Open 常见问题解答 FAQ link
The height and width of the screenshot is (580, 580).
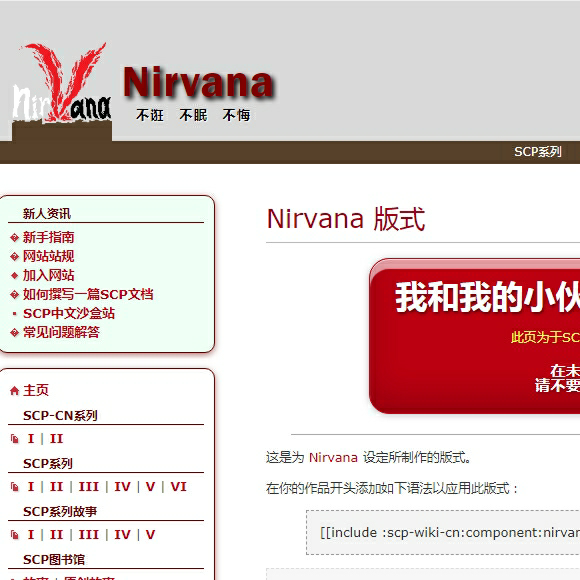tap(61, 333)
